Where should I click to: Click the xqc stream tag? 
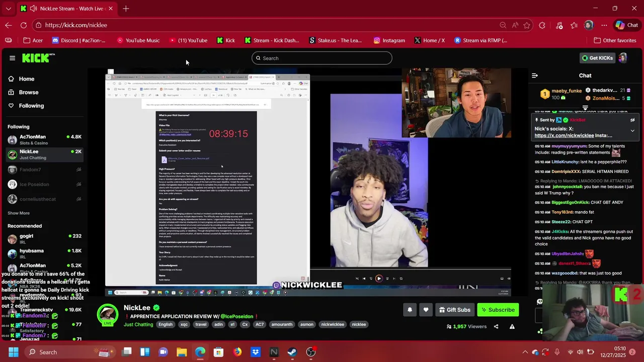[184, 325]
